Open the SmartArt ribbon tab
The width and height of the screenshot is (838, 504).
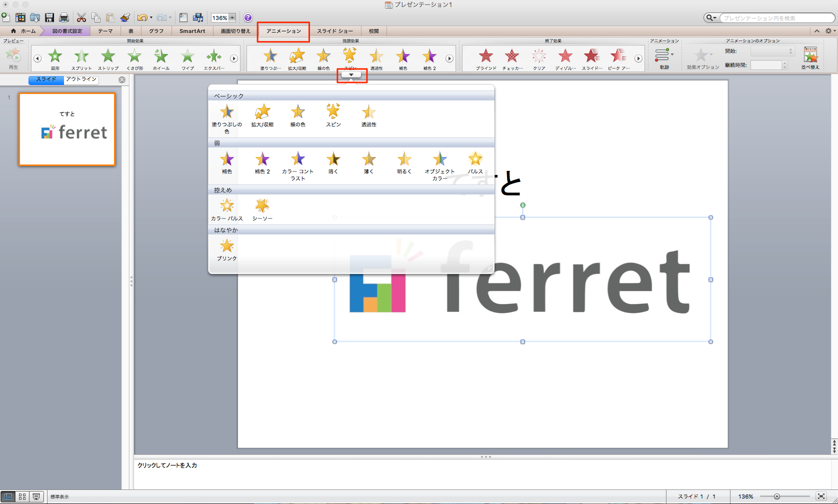coord(192,31)
